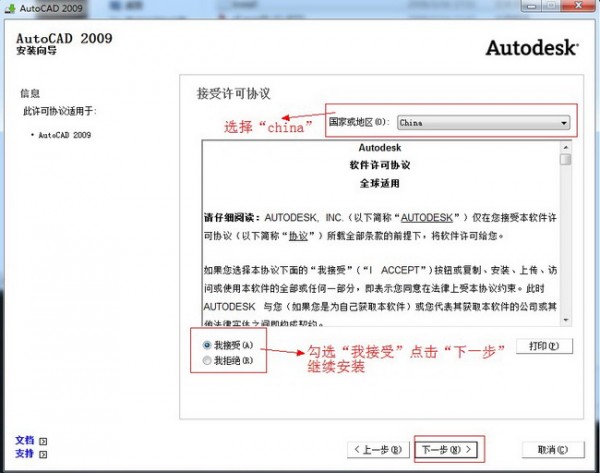Click the 此许可协议适用于 label
The width and height of the screenshot is (600, 473).
60,111
